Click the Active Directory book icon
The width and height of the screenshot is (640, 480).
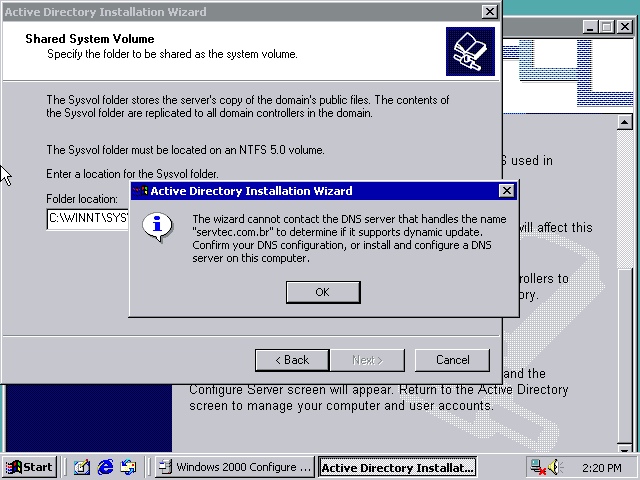470,51
